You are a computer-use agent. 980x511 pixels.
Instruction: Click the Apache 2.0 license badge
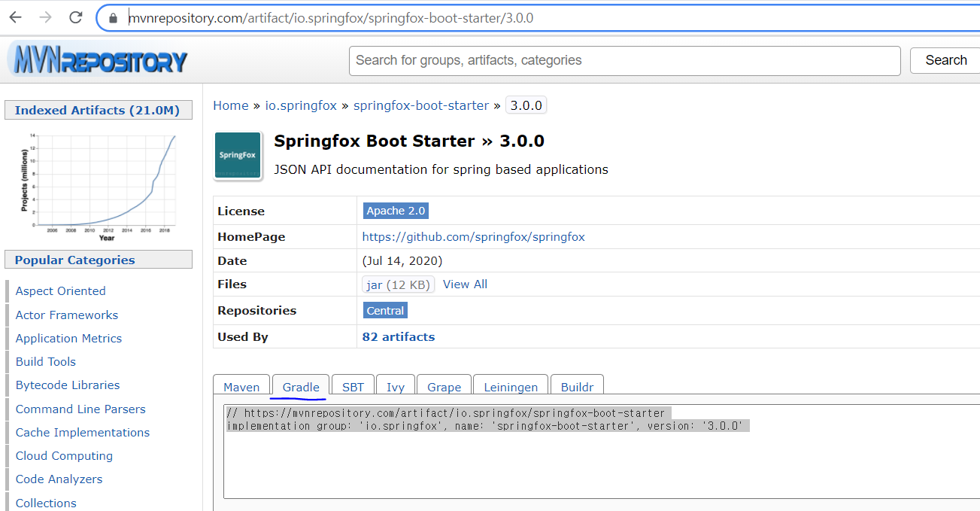click(x=396, y=211)
